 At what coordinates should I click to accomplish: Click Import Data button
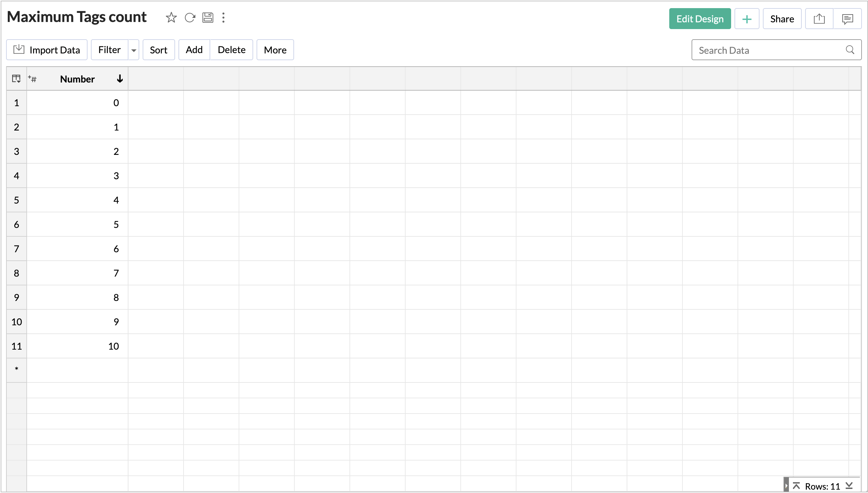pos(47,50)
